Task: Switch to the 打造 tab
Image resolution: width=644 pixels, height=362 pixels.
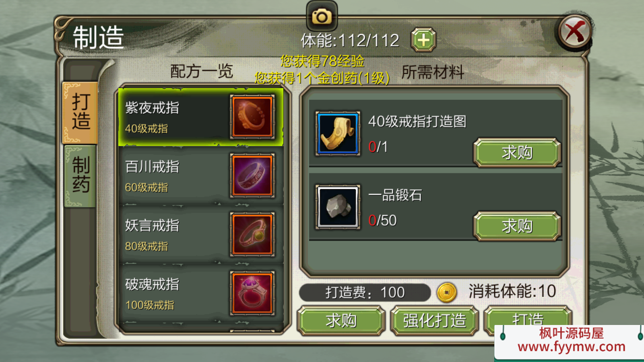Action: tap(80, 113)
